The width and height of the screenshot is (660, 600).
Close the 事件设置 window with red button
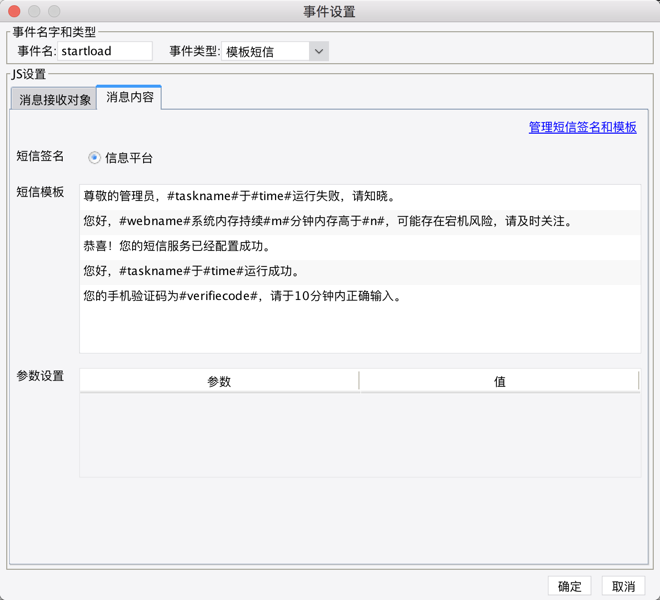point(14,11)
